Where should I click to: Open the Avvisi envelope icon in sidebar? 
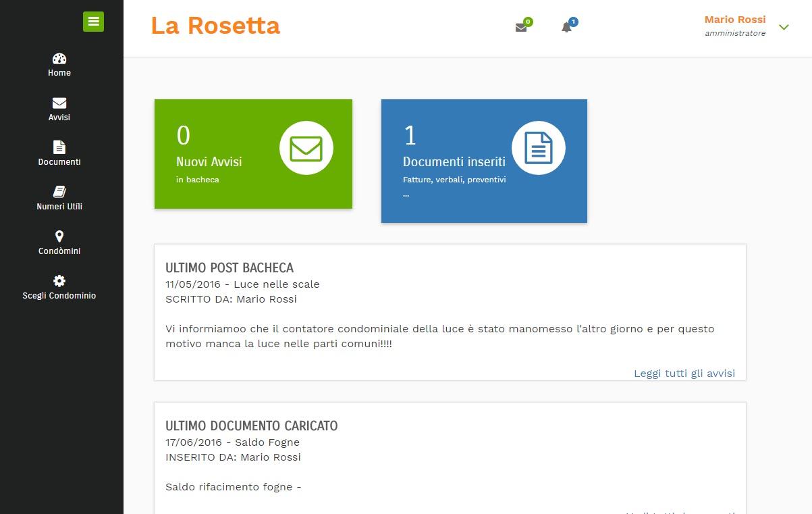click(x=59, y=103)
